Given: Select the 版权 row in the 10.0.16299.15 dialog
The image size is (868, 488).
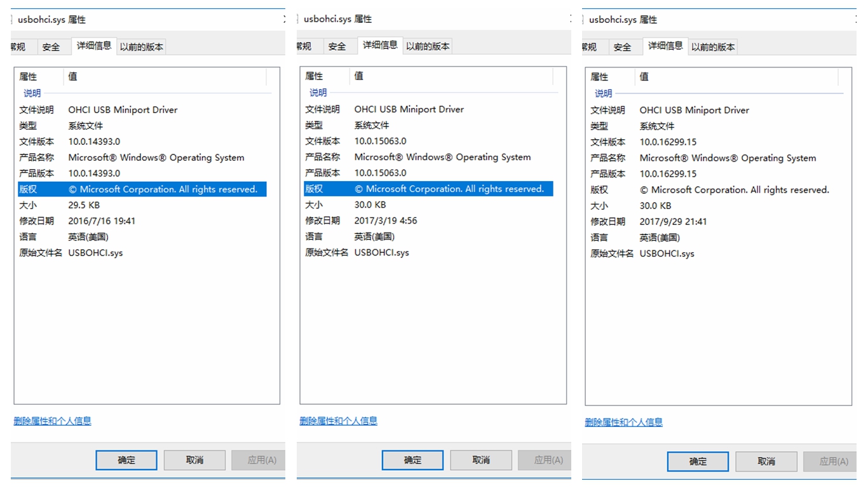Looking at the screenshot, I should click(x=714, y=190).
